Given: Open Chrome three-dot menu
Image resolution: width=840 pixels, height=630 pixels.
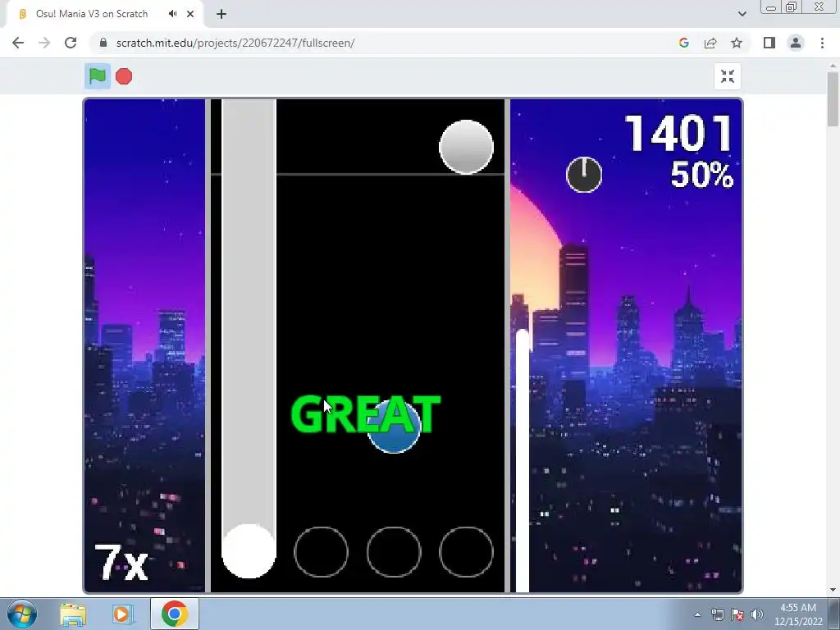Looking at the screenshot, I should (822, 43).
